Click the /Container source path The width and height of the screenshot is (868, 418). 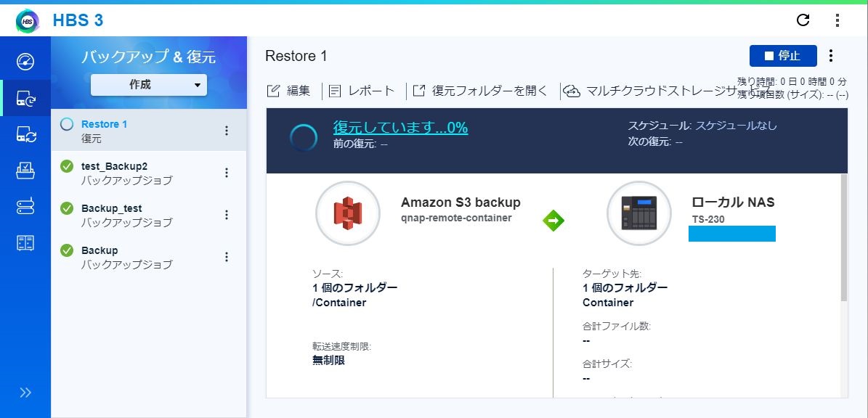(339, 303)
